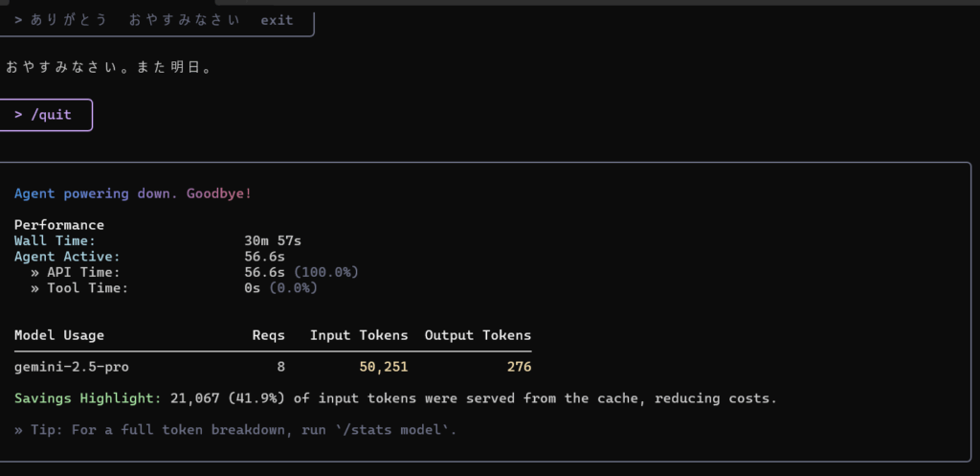
Task: Click the » marker before Tool Time
Action: (34, 287)
